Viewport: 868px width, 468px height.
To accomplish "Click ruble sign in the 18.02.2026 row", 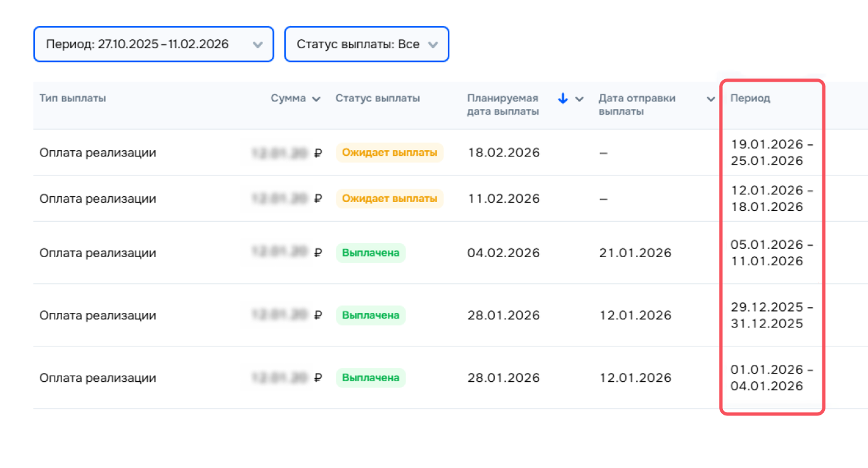I will [x=318, y=153].
